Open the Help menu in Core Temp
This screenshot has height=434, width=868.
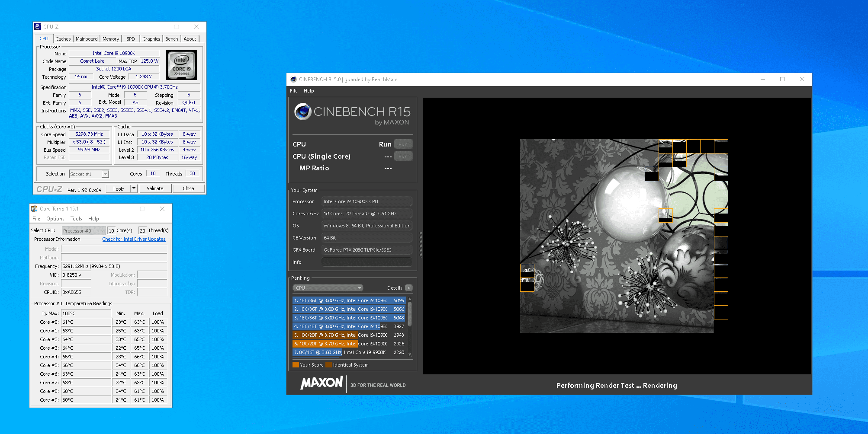coord(93,219)
